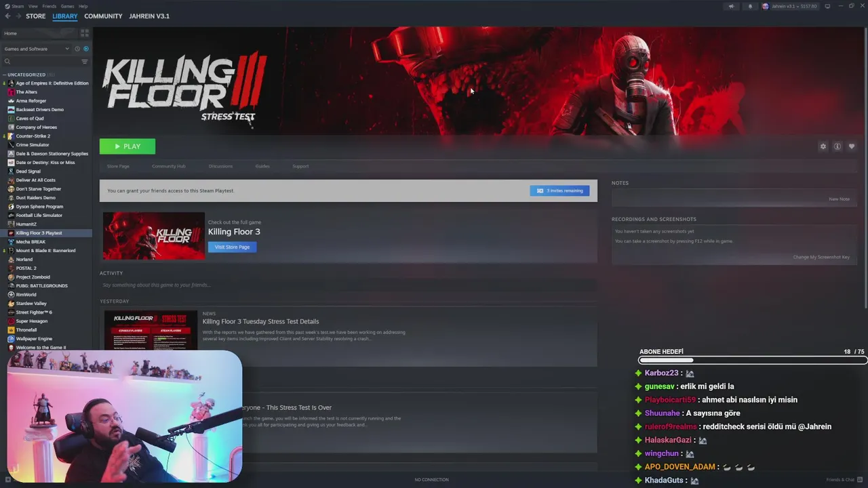868x488 pixels.
Task: Open Killing Floor 3 Tuesday Stress Test Details
Action: point(260,321)
